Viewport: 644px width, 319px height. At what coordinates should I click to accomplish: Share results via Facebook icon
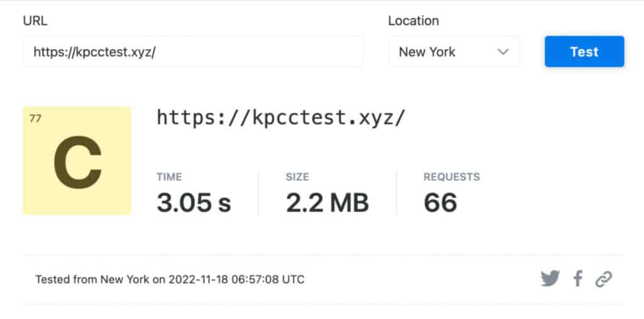pyautogui.click(x=578, y=279)
